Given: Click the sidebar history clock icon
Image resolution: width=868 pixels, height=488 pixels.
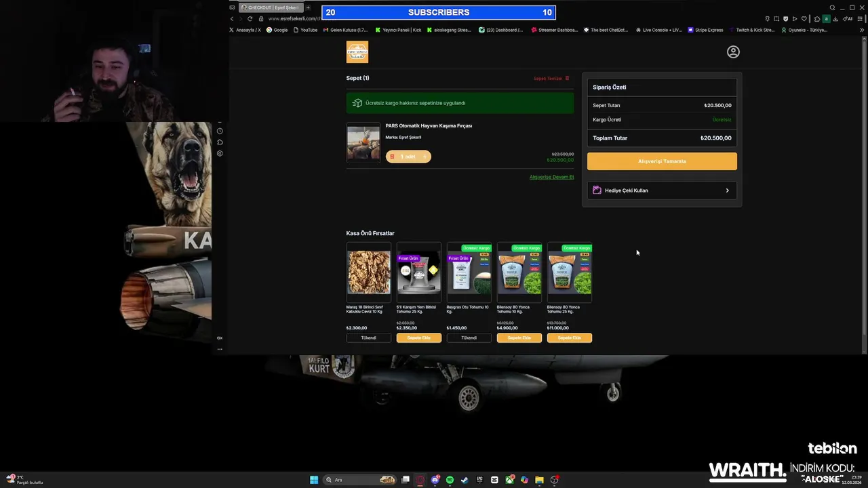Looking at the screenshot, I should 220,131.
